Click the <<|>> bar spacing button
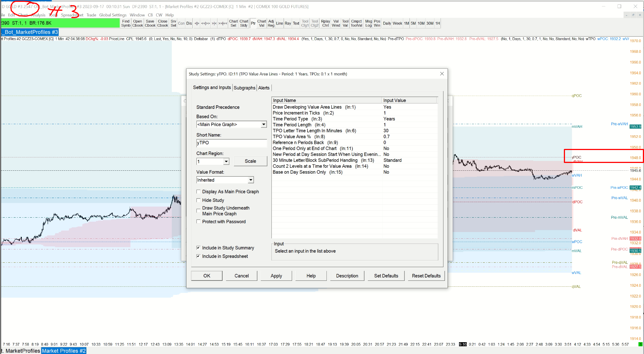 205,23
